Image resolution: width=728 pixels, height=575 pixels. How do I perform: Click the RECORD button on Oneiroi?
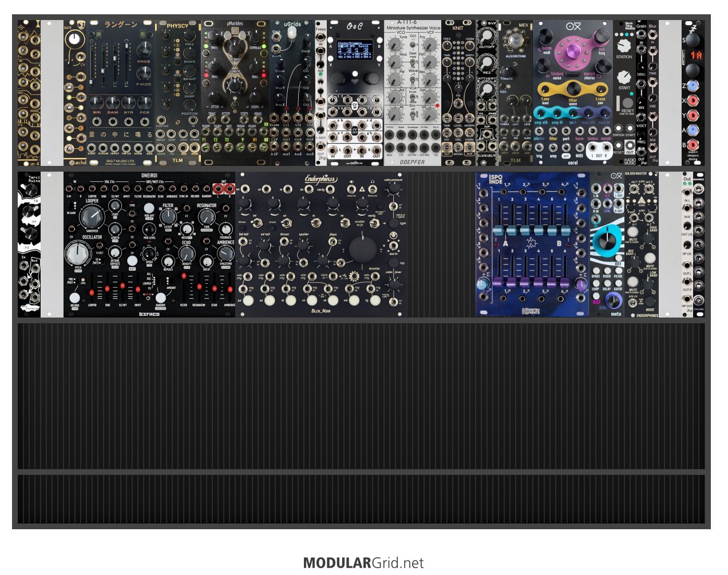[x=75, y=297]
